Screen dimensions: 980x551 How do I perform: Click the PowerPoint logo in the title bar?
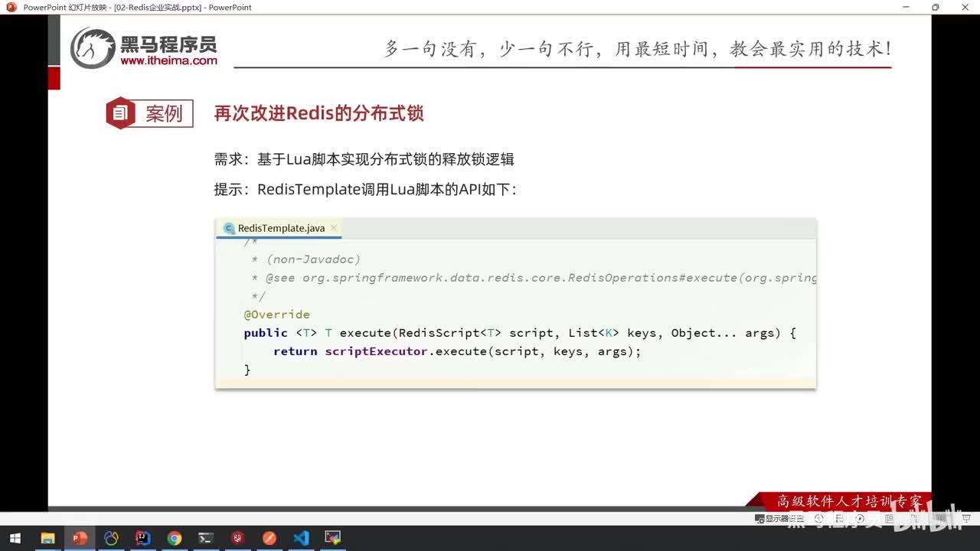click(11, 7)
